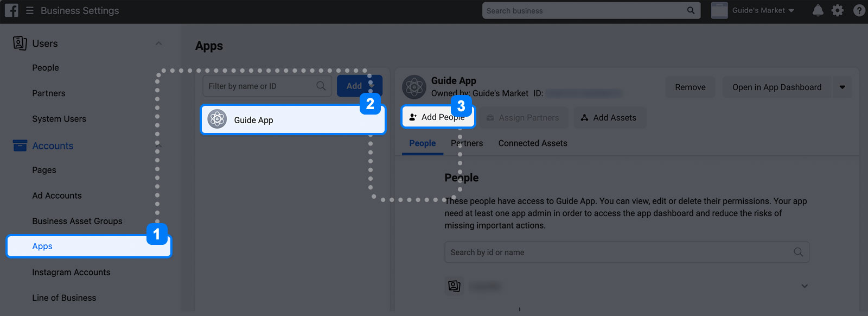The width and height of the screenshot is (868, 316).
Task: Open the Guide's Market account dropdown
Action: [753, 10]
